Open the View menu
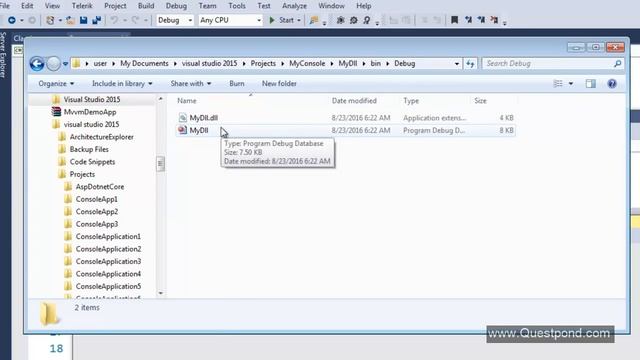Image resolution: width=640 pixels, height=360 pixels. tap(52, 6)
